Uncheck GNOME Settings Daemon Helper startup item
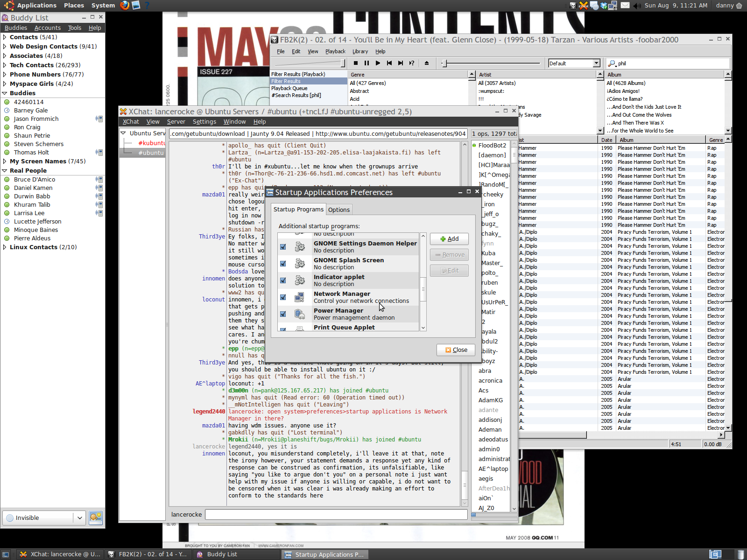747x560 pixels. [283, 247]
